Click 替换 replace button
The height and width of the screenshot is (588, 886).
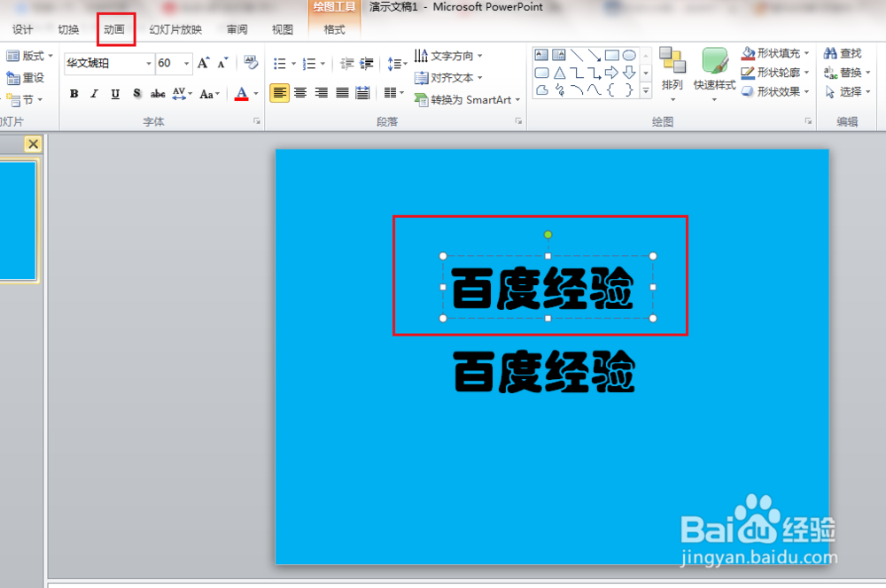coord(847,73)
